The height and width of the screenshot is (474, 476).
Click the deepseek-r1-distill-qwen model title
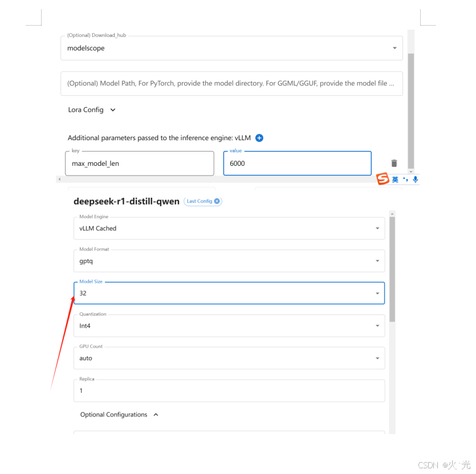coord(127,202)
